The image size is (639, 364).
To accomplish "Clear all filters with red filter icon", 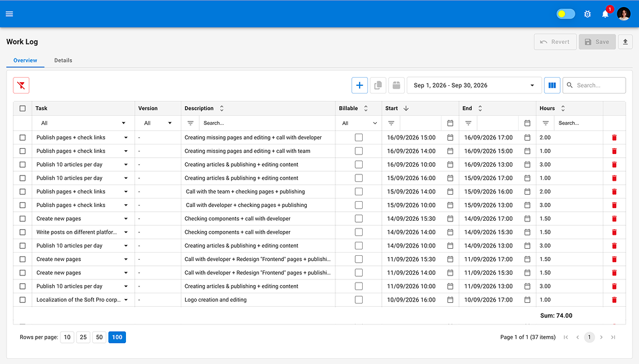I will (21, 85).
